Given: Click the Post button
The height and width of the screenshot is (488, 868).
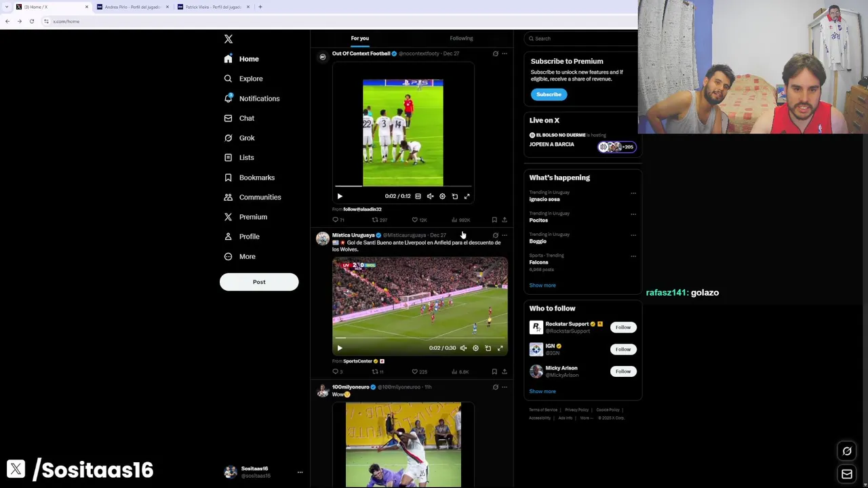Looking at the screenshot, I should (259, 282).
